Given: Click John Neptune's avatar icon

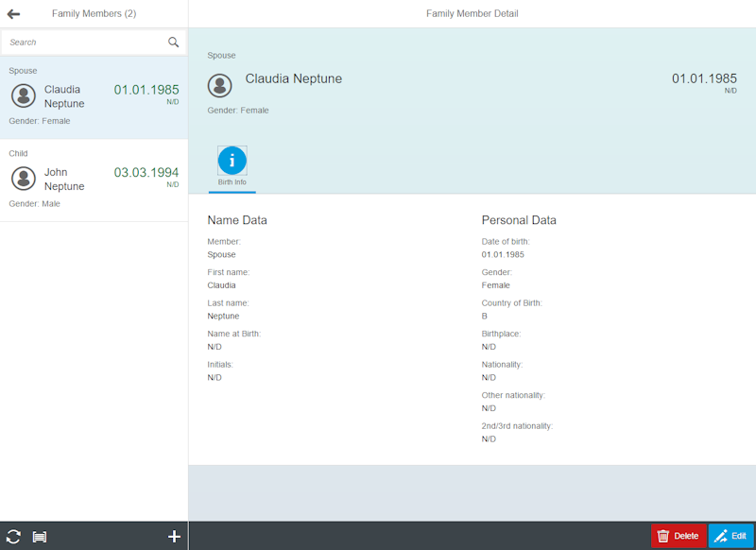Looking at the screenshot, I should pyautogui.click(x=24, y=178).
